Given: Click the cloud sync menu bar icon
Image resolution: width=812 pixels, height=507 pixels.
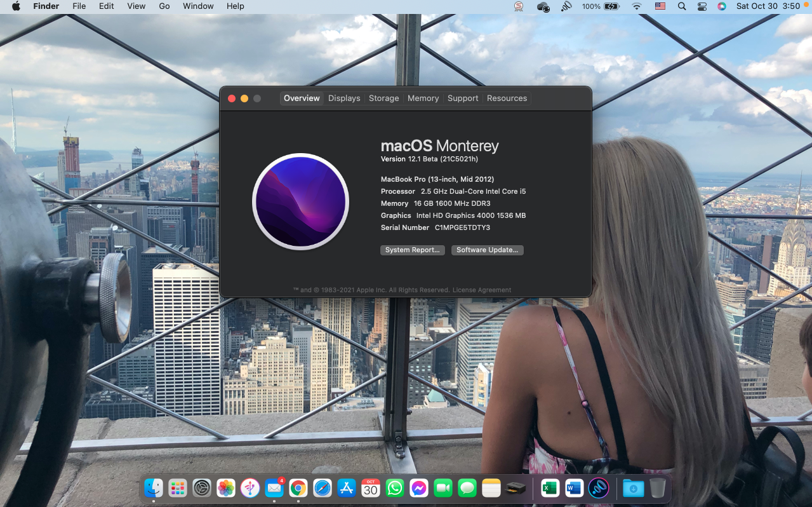Looking at the screenshot, I should pos(543,6).
